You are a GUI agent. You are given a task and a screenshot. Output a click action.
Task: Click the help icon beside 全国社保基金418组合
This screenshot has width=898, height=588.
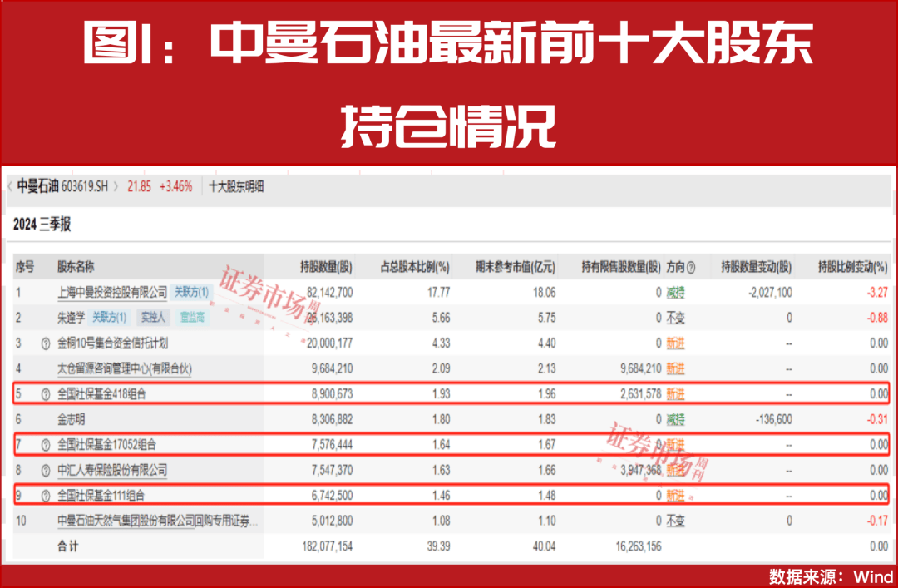[x=44, y=394]
